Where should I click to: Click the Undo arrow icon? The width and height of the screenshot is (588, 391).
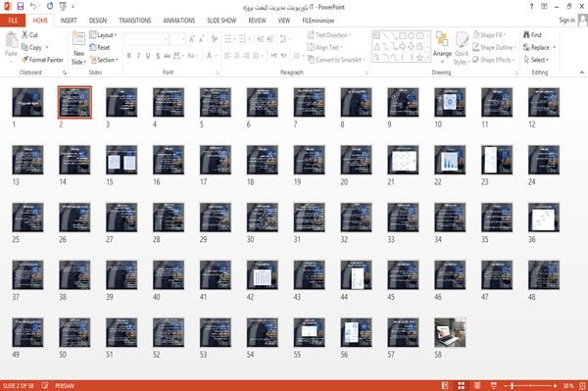click(33, 7)
